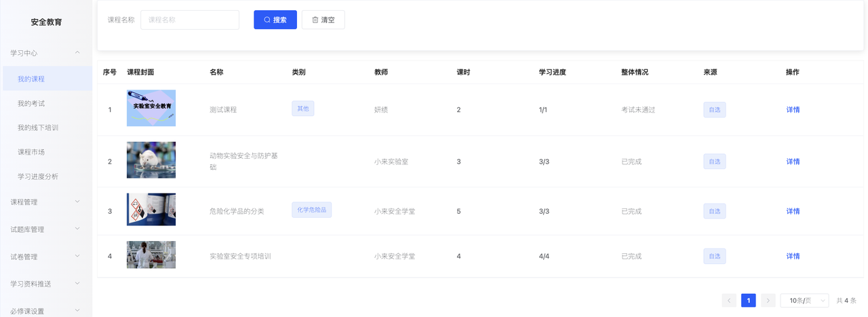Viewport: 868px width, 317px height.
Task: Click the previous page arrow icon
Action: tap(729, 300)
